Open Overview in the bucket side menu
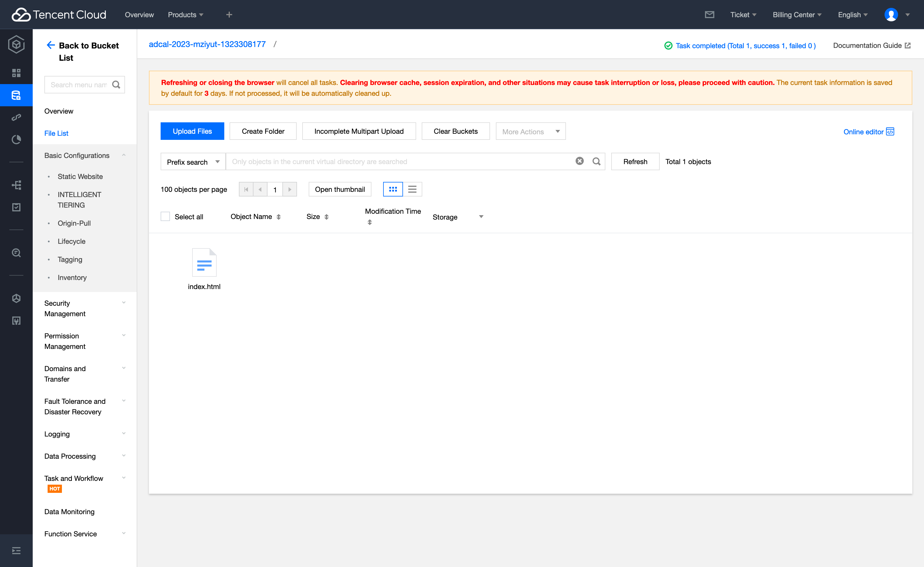This screenshot has width=924, height=567. pyautogui.click(x=58, y=111)
